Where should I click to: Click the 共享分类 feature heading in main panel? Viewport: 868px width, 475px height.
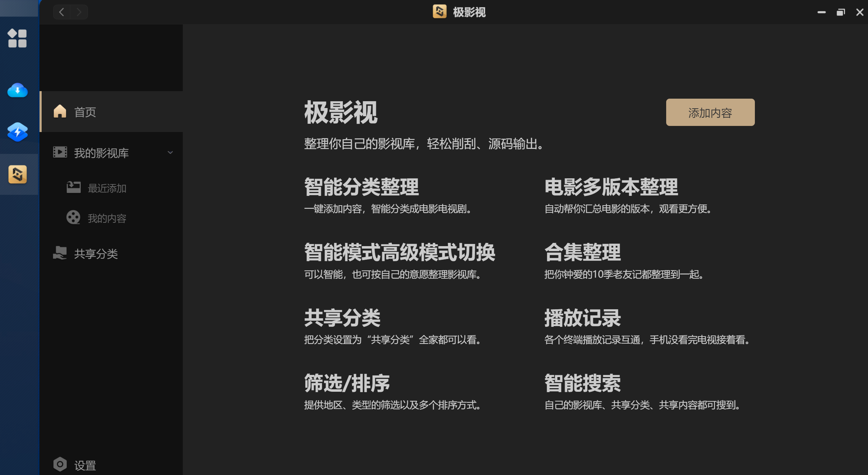click(x=342, y=318)
